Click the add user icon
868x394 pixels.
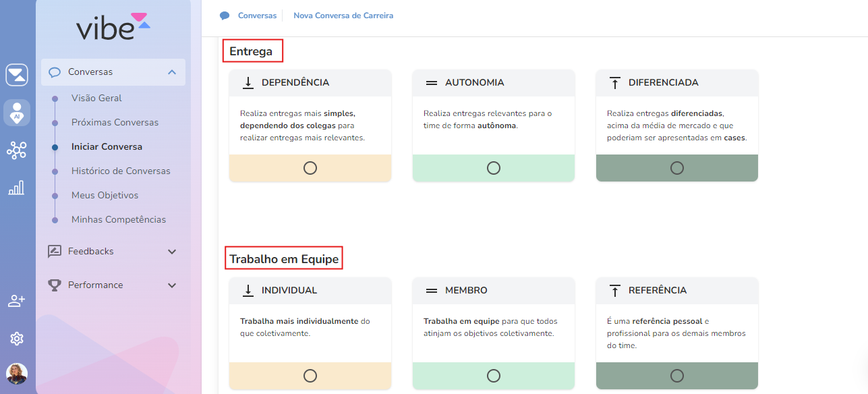(x=17, y=301)
